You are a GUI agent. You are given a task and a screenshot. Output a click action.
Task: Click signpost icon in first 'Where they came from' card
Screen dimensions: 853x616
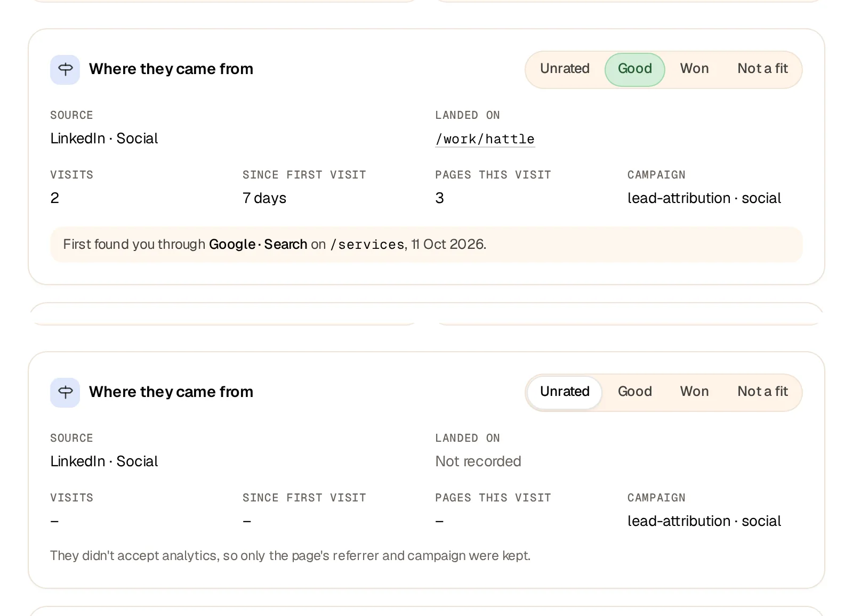tap(65, 70)
